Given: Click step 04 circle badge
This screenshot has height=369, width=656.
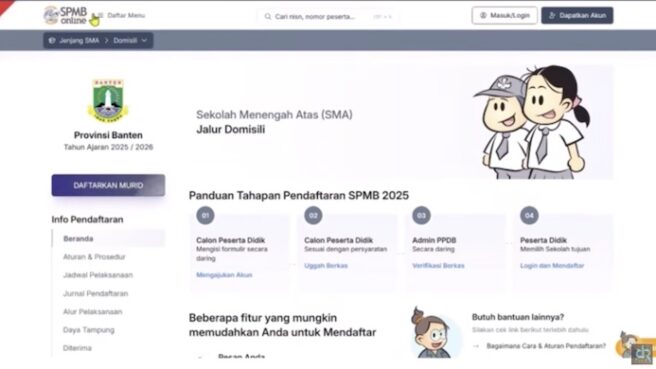Looking at the screenshot, I should point(529,215).
